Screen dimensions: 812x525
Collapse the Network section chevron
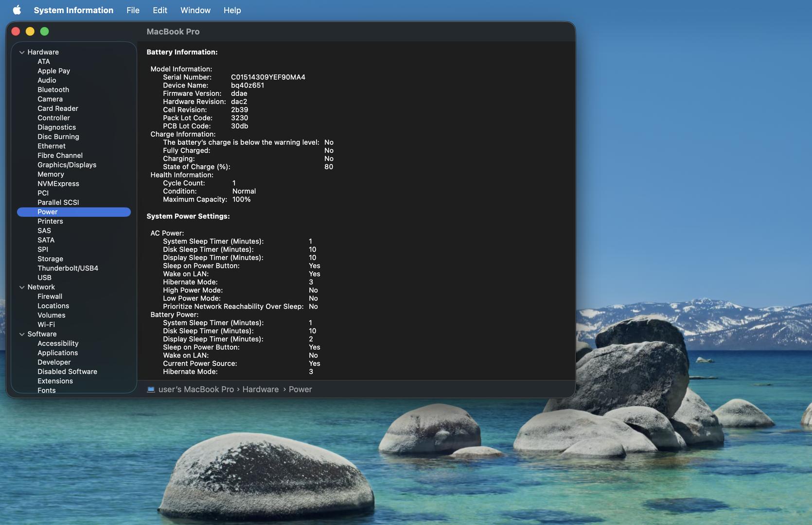[x=22, y=287]
